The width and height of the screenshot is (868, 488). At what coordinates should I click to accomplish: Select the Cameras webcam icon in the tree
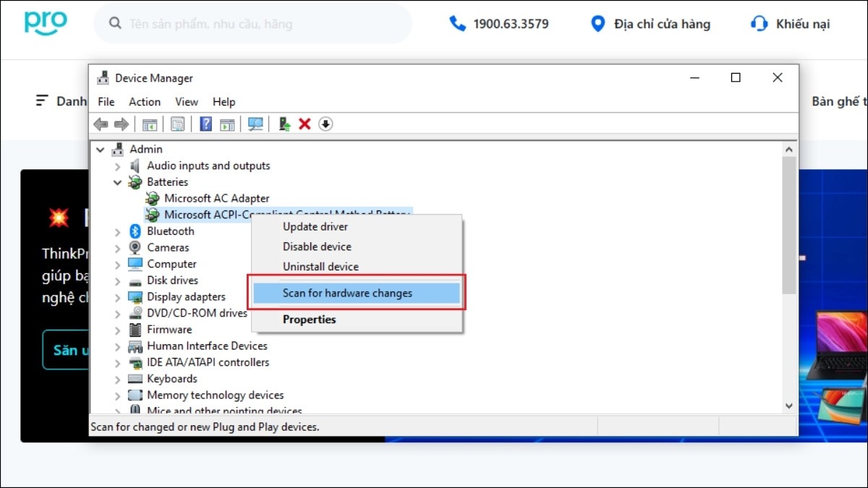tap(135, 247)
